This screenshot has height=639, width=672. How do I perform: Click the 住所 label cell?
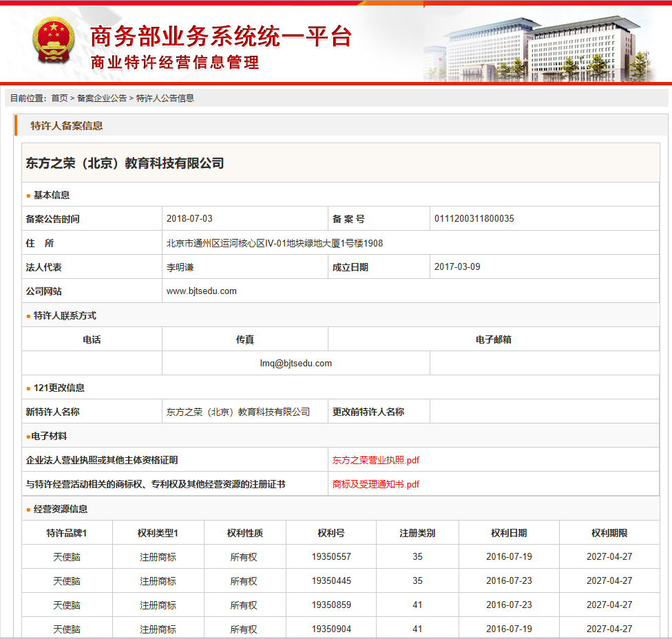(40, 243)
